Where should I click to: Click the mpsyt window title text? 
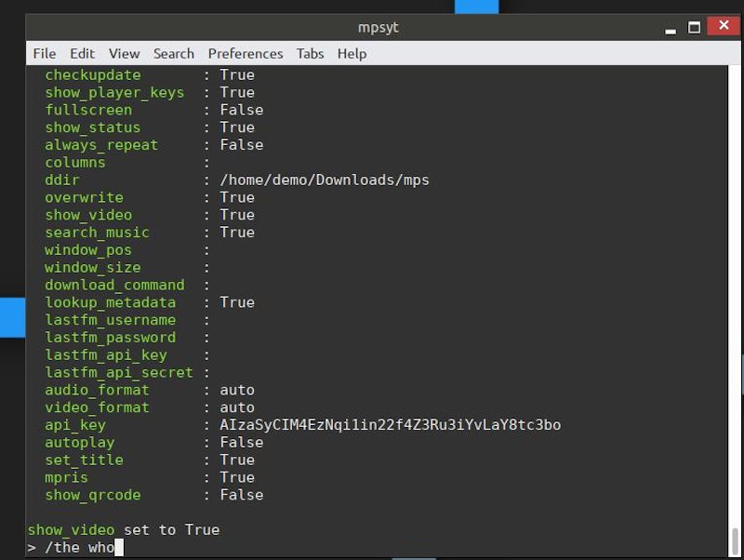pos(377,27)
